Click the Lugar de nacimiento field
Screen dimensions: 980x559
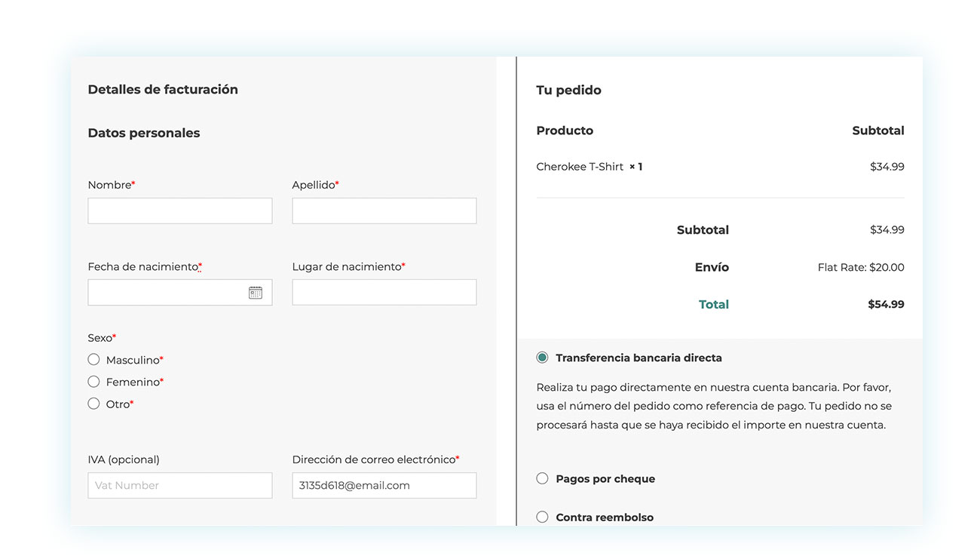[x=384, y=292]
